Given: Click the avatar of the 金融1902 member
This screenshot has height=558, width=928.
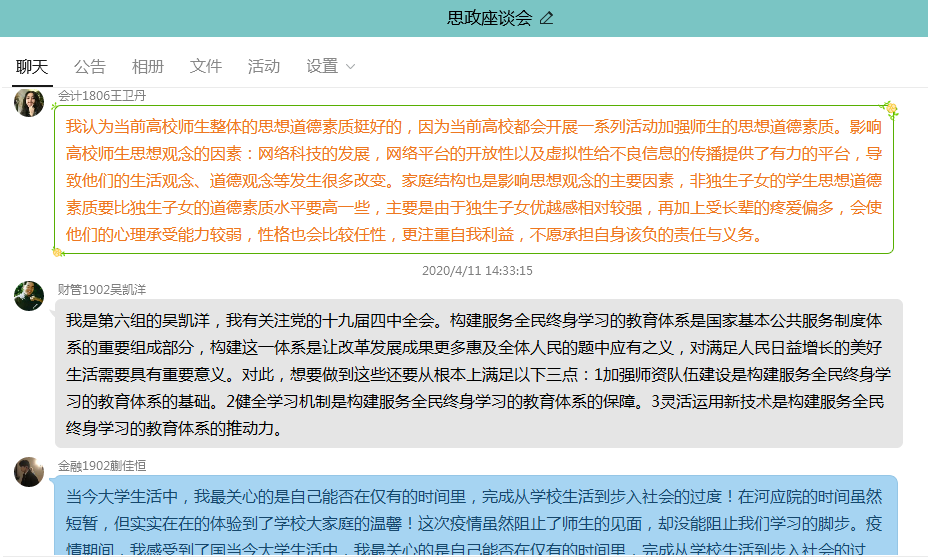Looking at the screenshot, I should click(29, 472).
